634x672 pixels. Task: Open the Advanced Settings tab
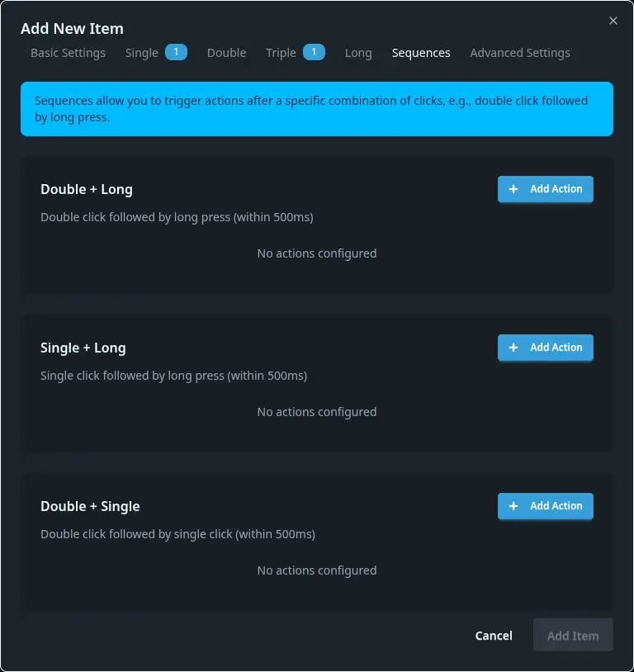pos(520,53)
